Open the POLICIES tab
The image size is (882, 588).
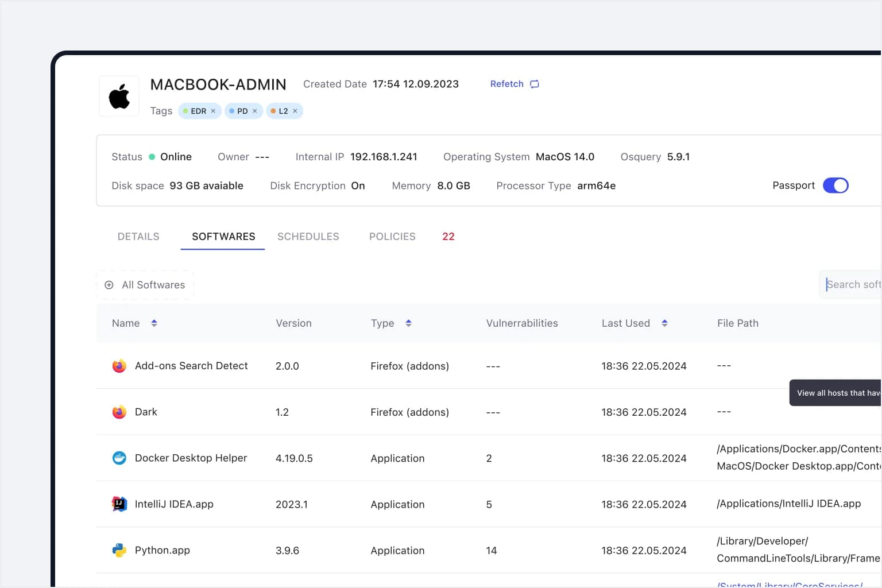coord(392,237)
